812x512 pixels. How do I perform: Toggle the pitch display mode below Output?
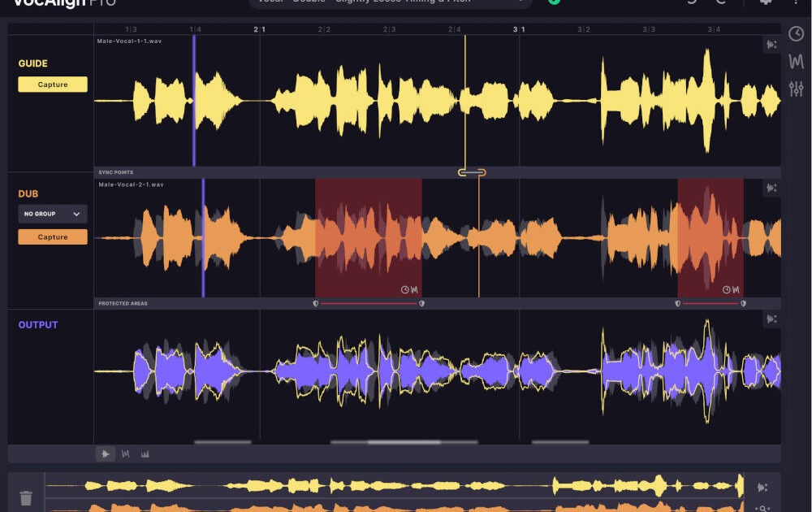pyautogui.click(x=126, y=454)
